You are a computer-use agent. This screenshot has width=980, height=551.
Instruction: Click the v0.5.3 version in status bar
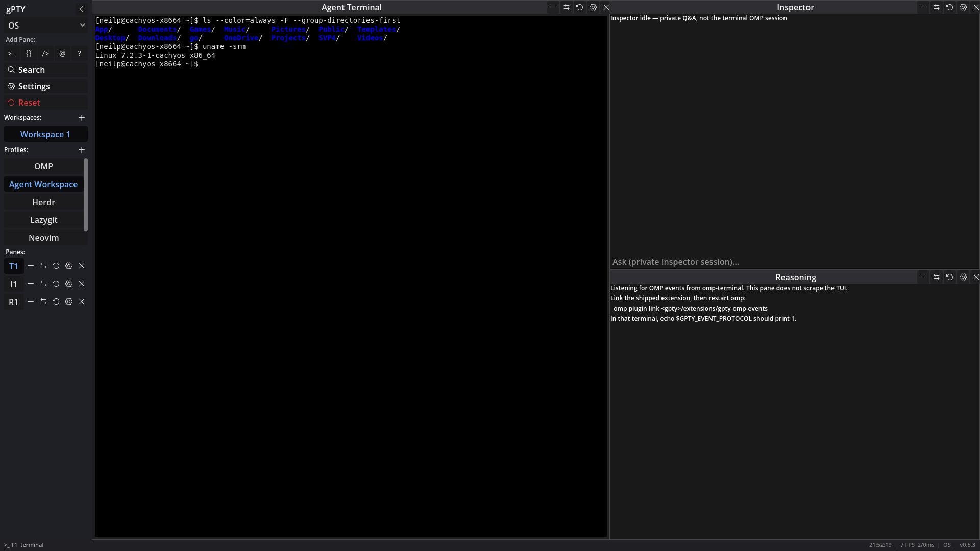tap(967, 545)
